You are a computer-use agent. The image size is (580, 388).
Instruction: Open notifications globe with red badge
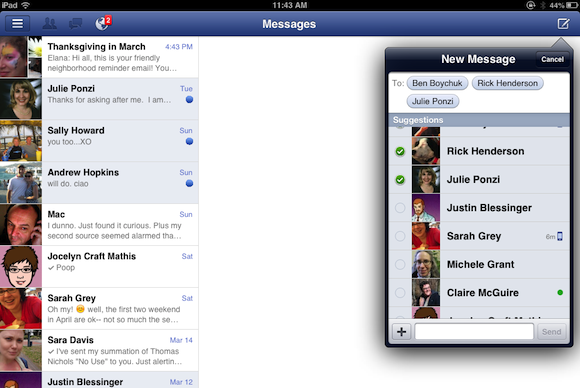[103, 23]
